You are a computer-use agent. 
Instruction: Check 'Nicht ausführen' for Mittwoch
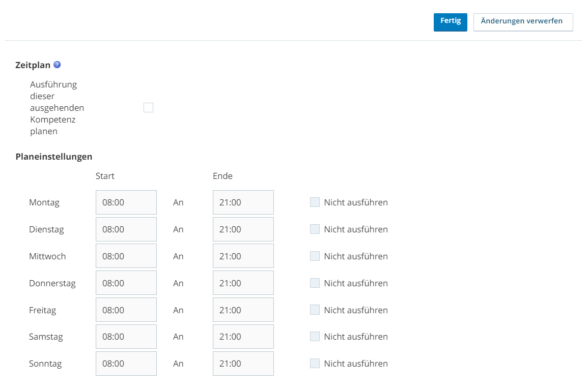coord(315,256)
